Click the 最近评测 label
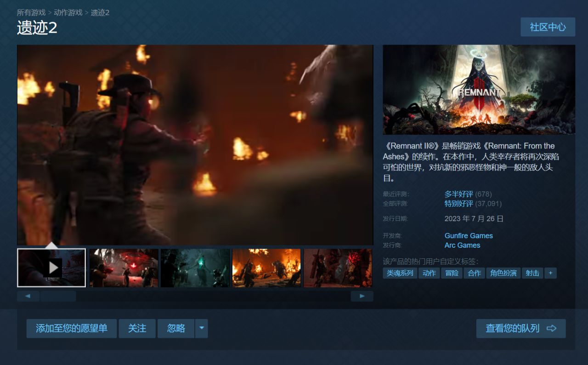This screenshot has height=365, width=588. click(396, 194)
